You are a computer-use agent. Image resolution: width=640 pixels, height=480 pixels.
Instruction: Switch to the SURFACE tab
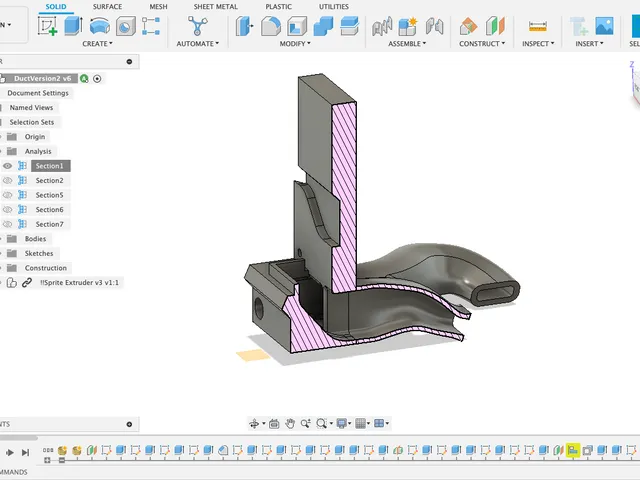point(107,7)
